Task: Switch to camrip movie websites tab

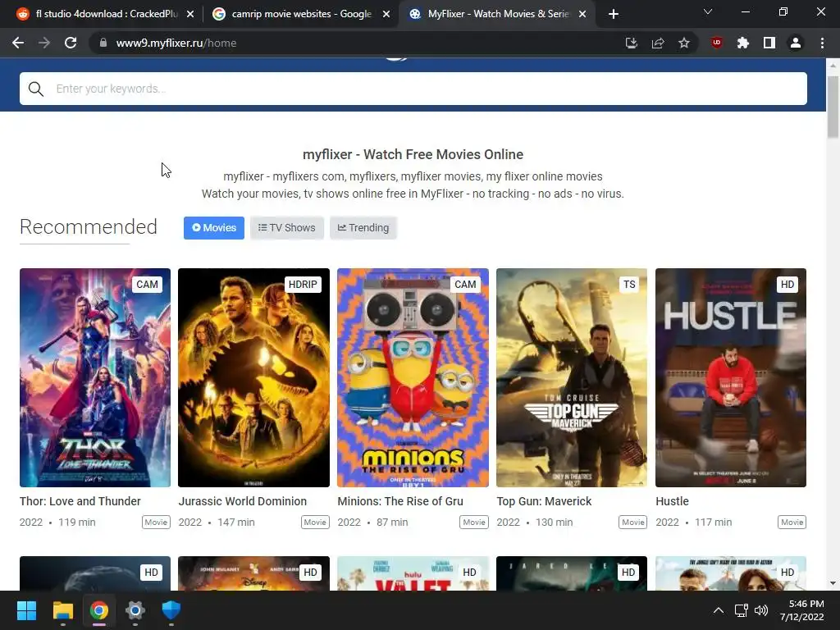Action: [300, 14]
